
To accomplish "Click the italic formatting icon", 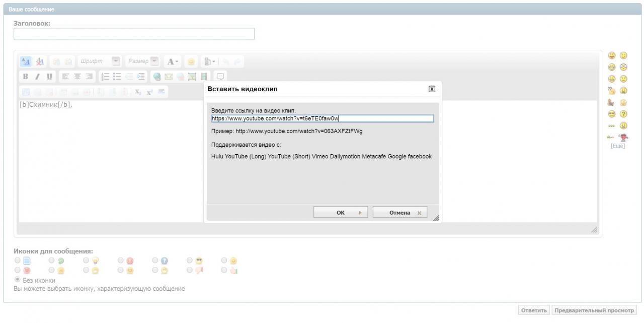I will pos(37,77).
